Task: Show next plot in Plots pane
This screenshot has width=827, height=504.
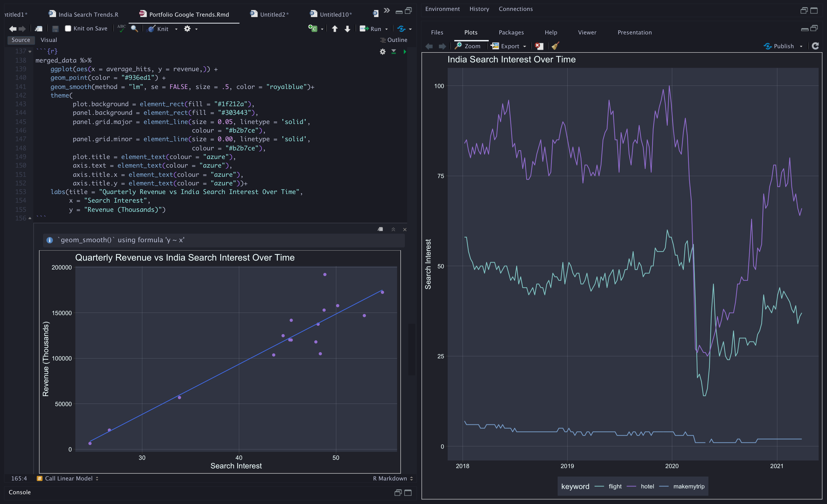Action: [x=443, y=46]
